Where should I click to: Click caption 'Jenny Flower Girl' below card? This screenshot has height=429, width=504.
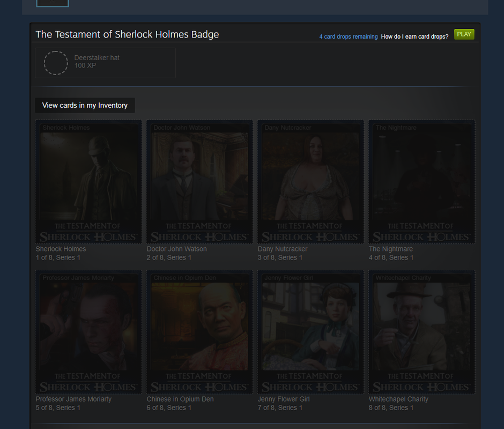(284, 399)
